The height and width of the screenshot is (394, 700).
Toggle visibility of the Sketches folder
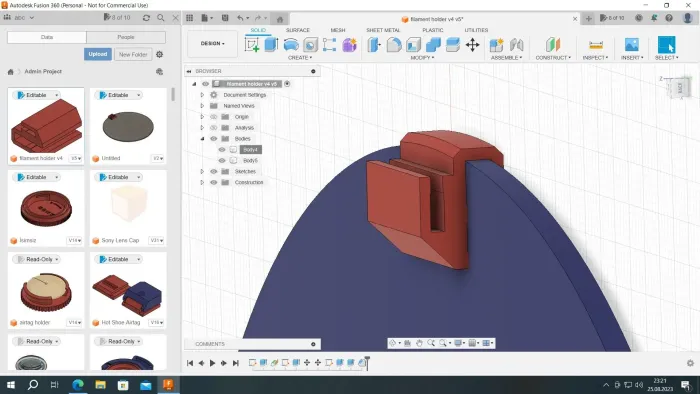coord(214,171)
